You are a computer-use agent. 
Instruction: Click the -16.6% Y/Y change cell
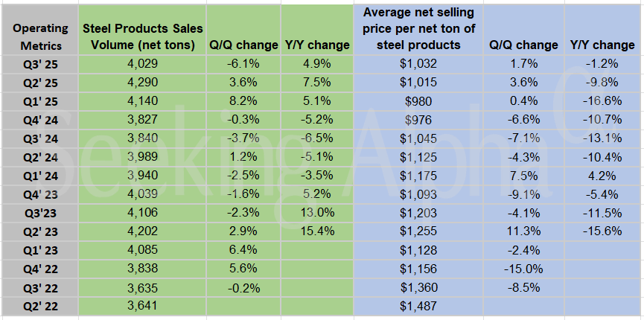602,101
